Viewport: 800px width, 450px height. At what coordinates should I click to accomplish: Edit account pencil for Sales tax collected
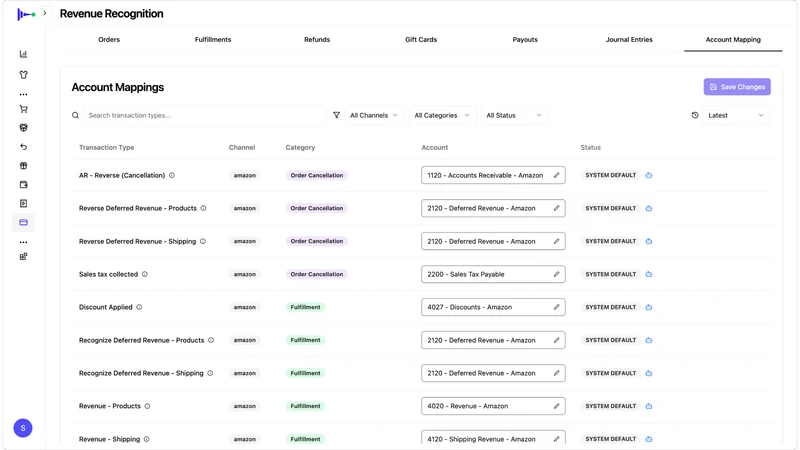(557, 274)
